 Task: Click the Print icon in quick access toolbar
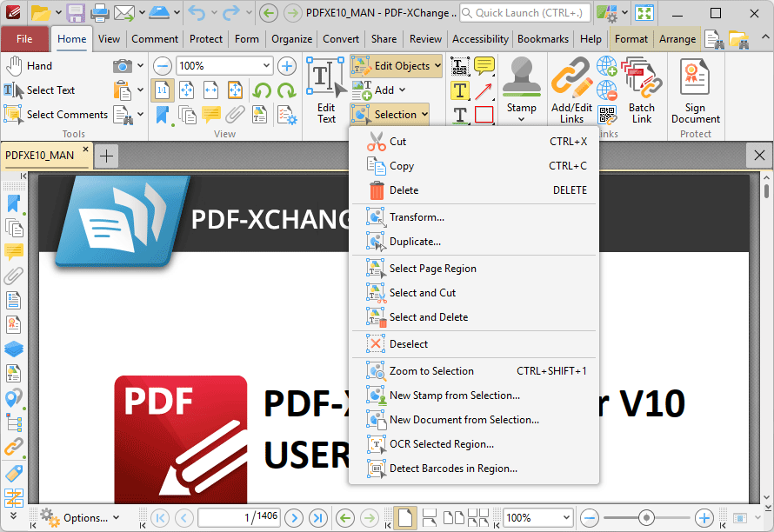99,13
